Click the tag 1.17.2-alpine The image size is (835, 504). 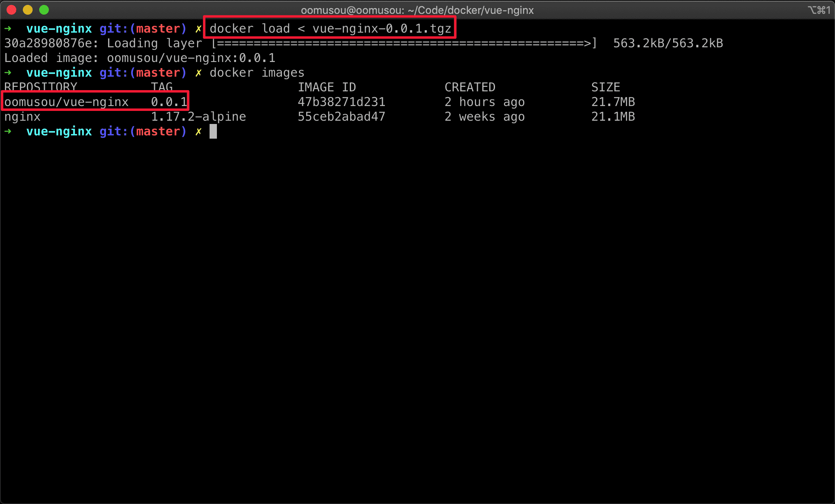198,117
